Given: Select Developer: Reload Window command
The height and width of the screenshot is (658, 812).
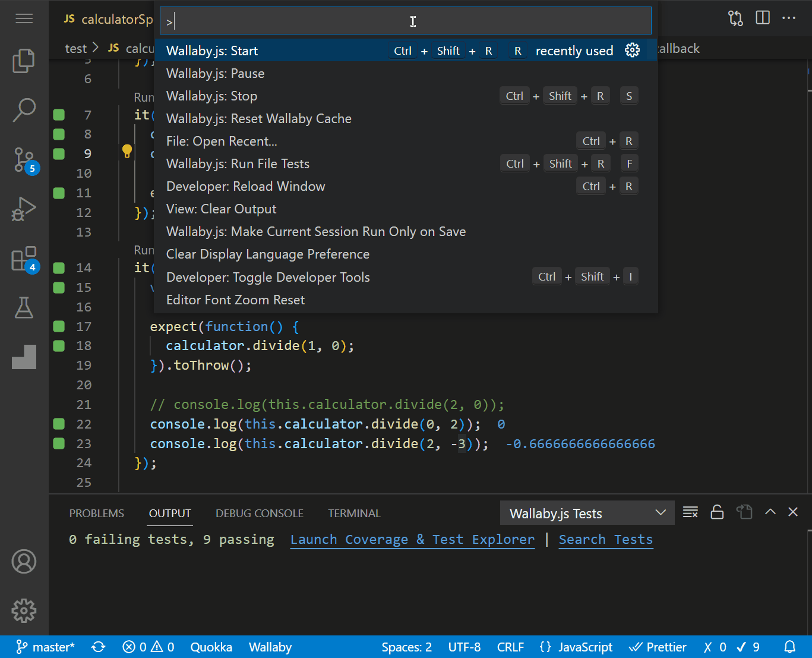Looking at the screenshot, I should coord(406,186).
